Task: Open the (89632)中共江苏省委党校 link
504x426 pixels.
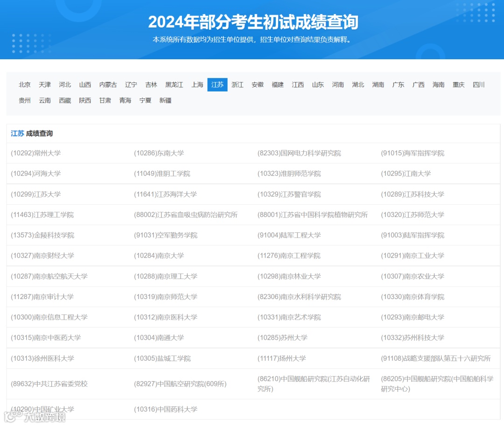Action: [49, 384]
